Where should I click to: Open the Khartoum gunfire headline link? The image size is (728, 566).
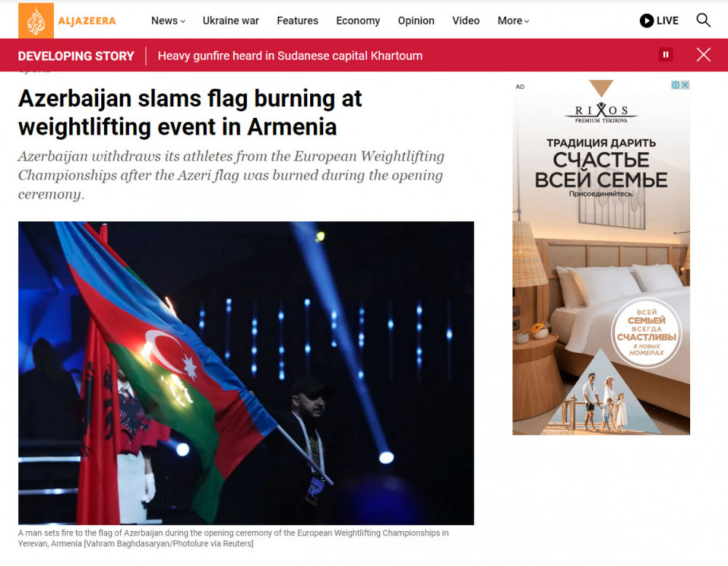pyautogui.click(x=290, y=56)
